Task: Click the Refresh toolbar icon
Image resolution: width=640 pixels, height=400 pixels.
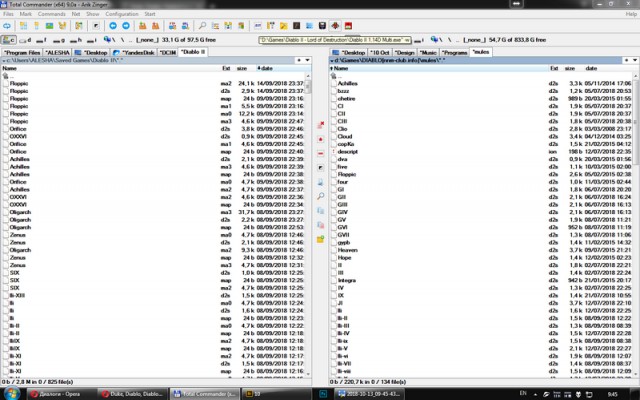Action: coord(7,26)
